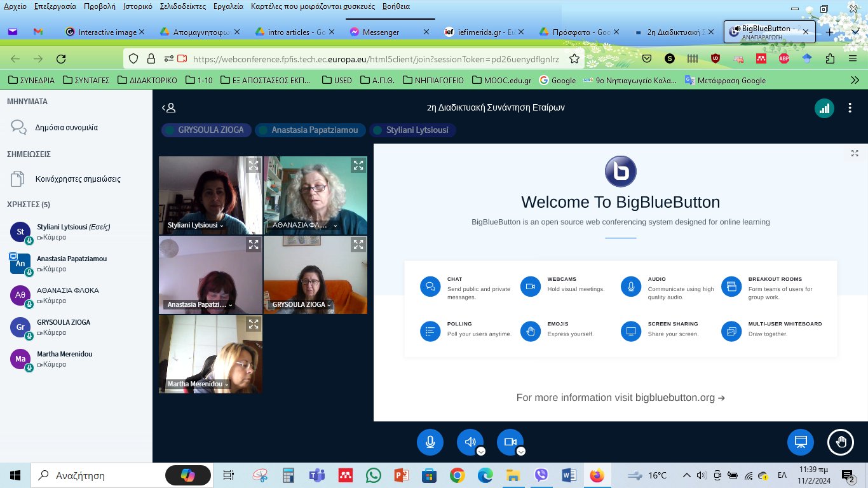This screenshot has width=868, height=488.
Task: Toggle the webcam sharing button
Action: click(x=510, y=442)
